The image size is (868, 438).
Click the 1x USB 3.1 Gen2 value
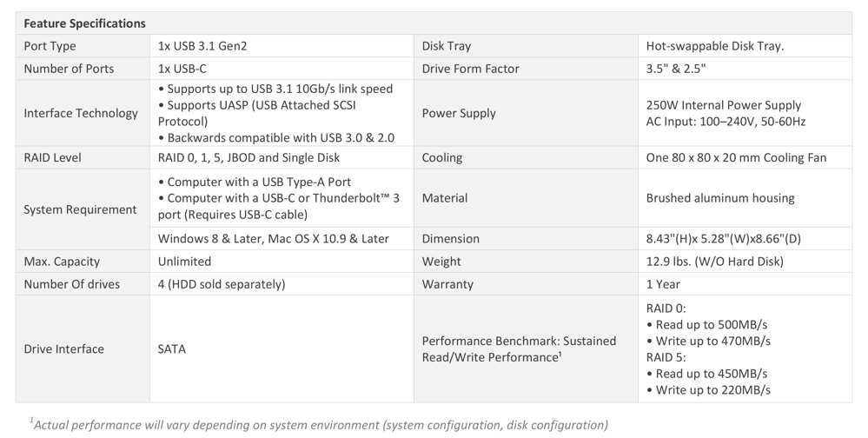(202, 46)
